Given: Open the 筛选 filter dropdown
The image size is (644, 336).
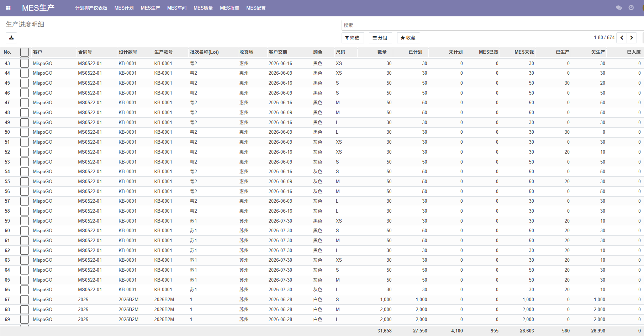Looking at the screenshot, I should pyautogui.click(x=353, y=38).
